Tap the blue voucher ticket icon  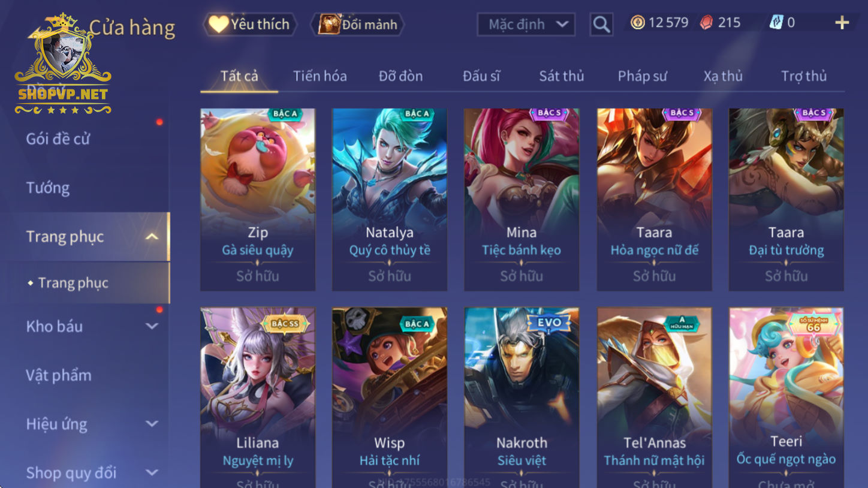[776, 23]
